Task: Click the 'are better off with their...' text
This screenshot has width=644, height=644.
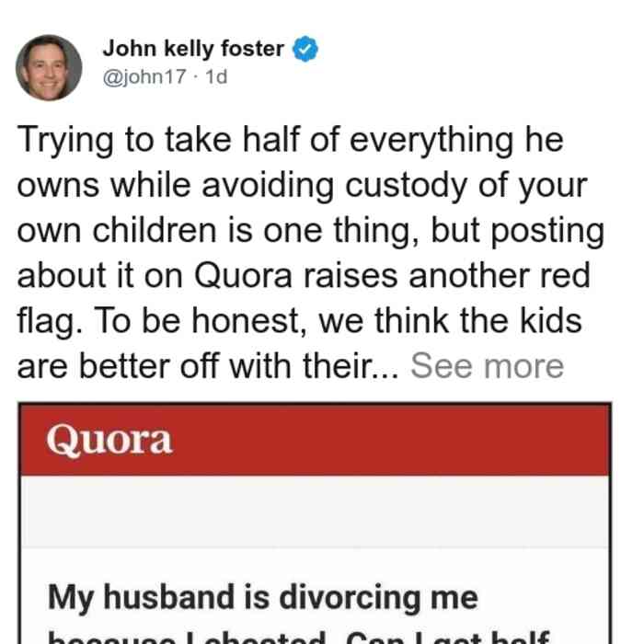Action: pos(208,365)
